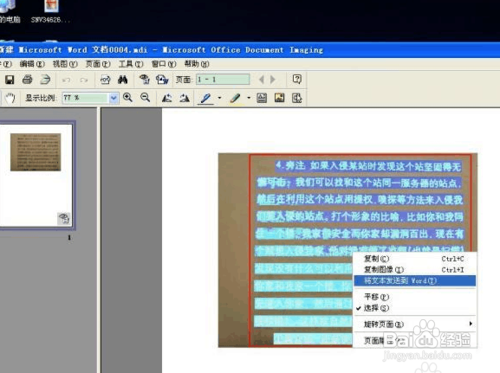Expand the 旋转页面 submenu arrow

pyautogui.click(x=471, y=324)
